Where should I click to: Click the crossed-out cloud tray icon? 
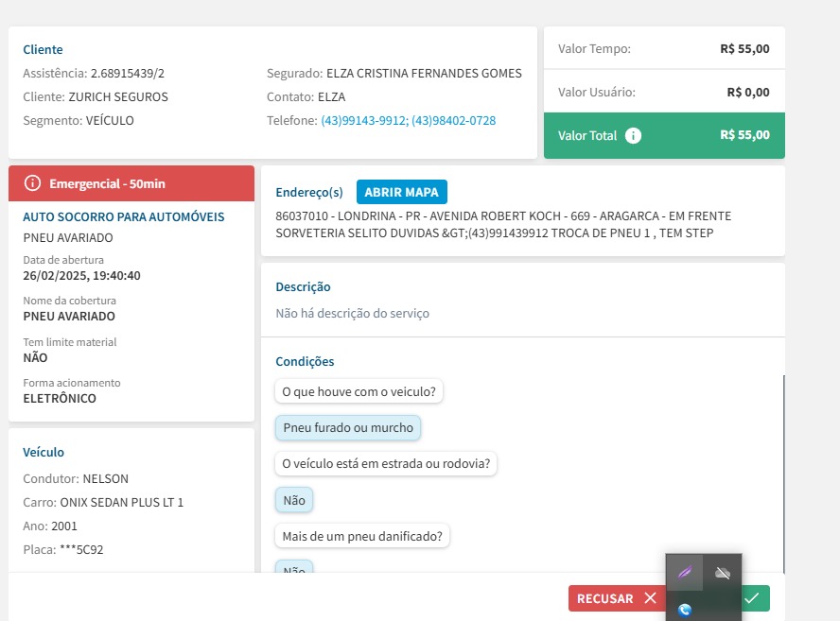723,573
